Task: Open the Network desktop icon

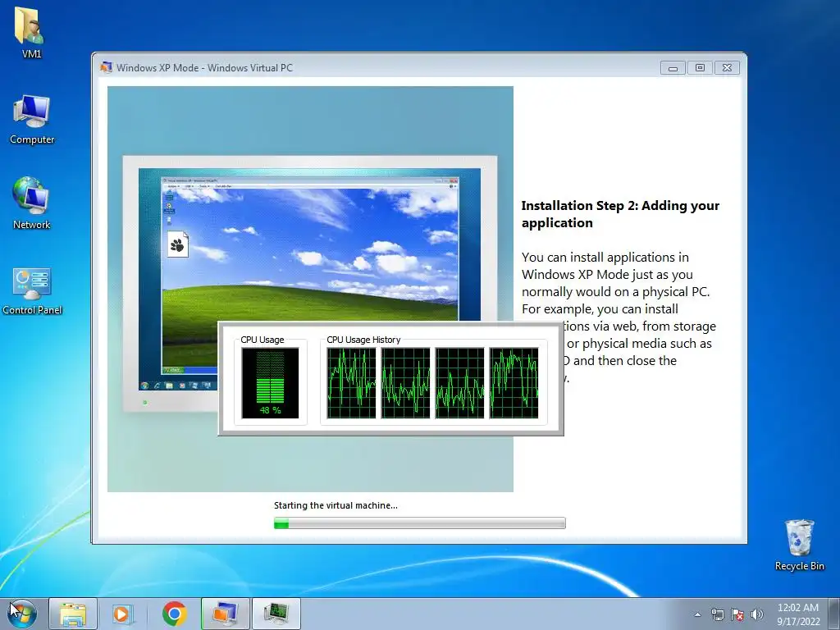Action: pyautogui.click(x=32, y=203)
